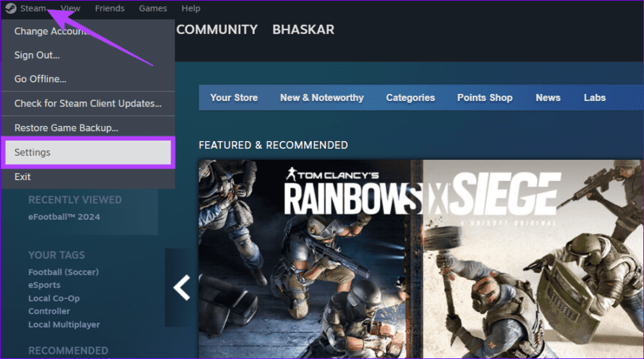Browse the Local Multiplayer tag
Screen dimensions: 644x359
click(64, 325)
